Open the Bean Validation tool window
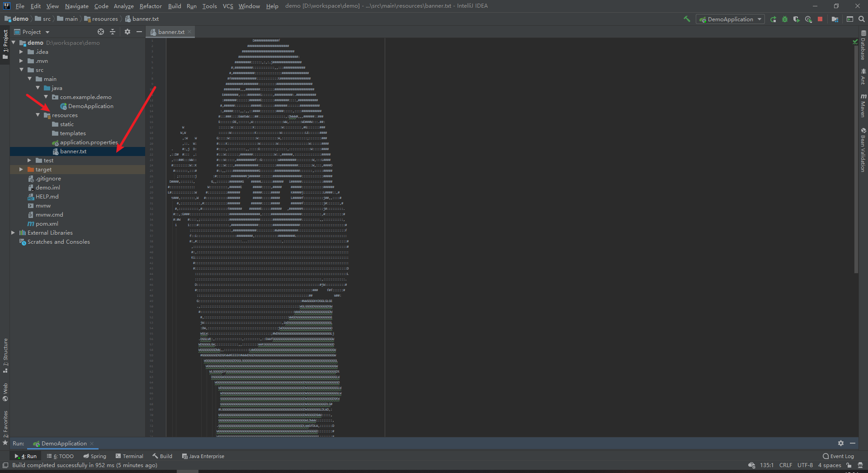Screen dimensions: 868x473 863,150
